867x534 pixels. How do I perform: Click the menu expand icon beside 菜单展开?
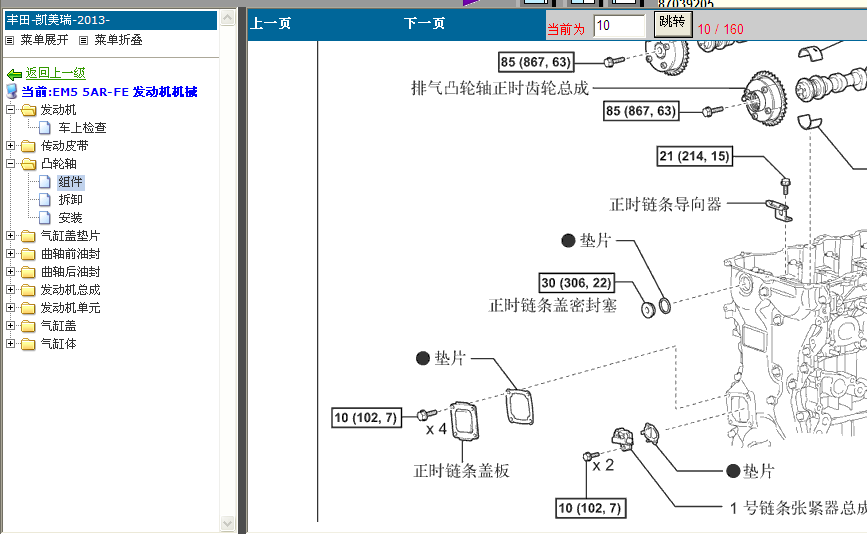(9, 40)
